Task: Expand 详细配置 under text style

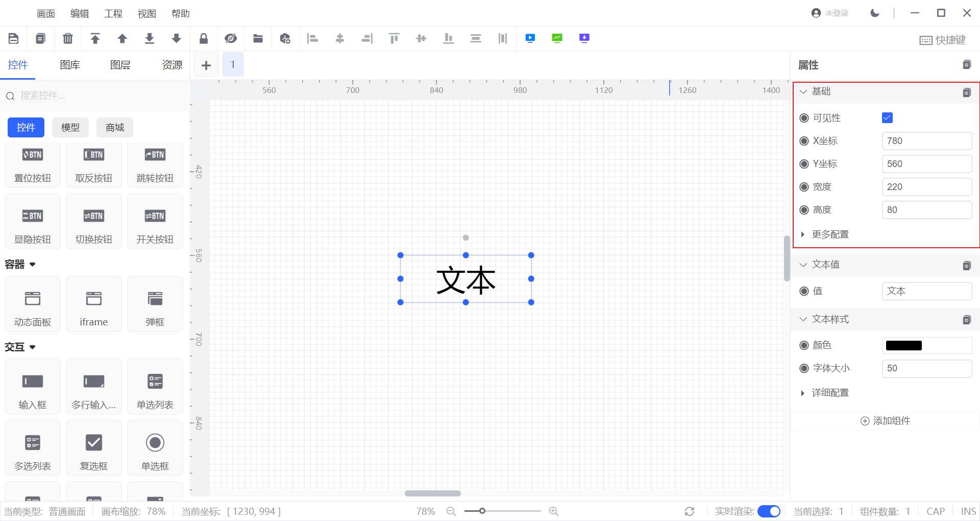Action: (830, 393)
